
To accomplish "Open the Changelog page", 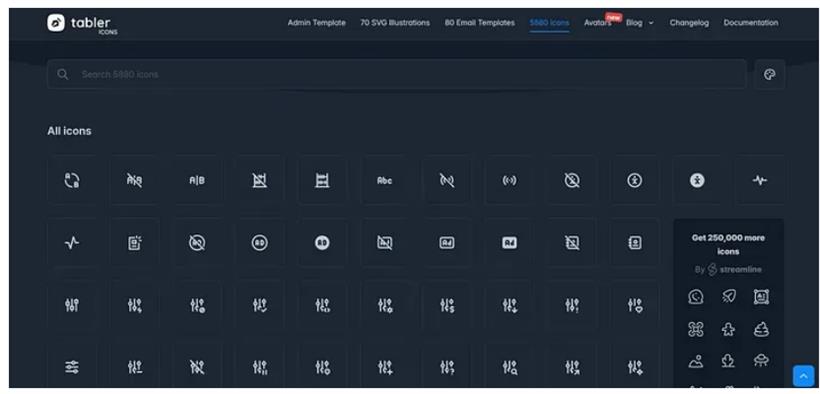I will click(x=689, y=22).
